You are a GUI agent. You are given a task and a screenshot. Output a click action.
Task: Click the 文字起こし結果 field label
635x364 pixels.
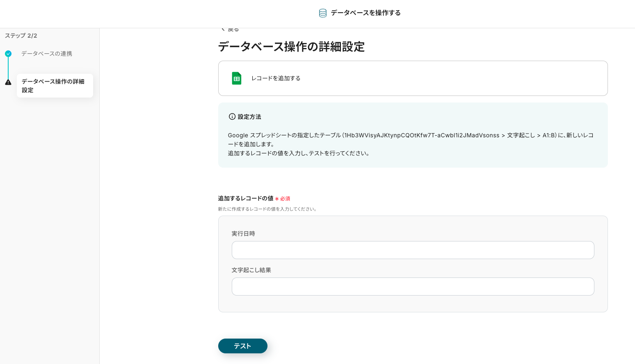pyautogui.click(x=251, y=270)
